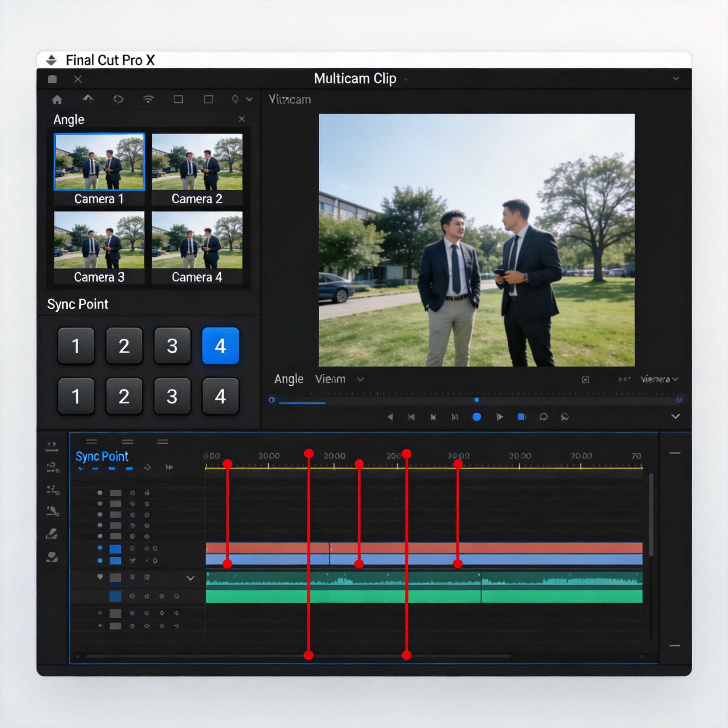728x728 pixels.
Task: Click the Angle label below the viewer
Action: point(289,379)
